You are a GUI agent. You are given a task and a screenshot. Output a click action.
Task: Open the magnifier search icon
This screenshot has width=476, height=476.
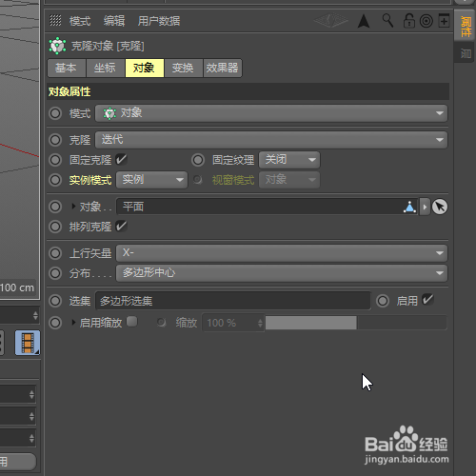tap(387, 21)
